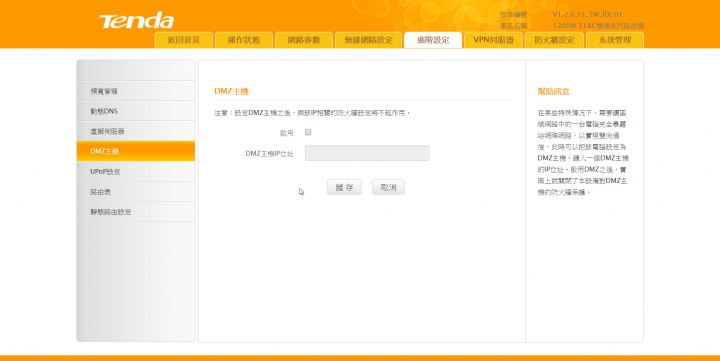Click the help paragraph about DMZ主機

click(x=583, y=152)
